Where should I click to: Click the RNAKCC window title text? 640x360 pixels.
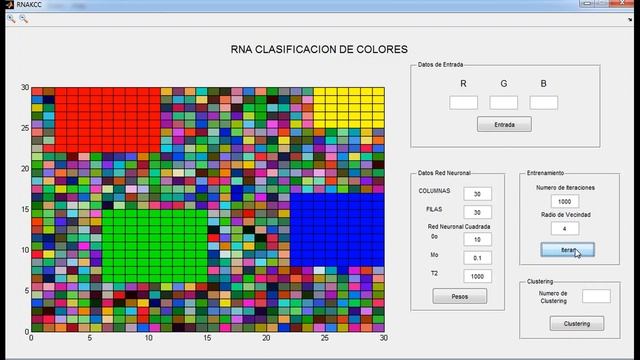[29, 4]
